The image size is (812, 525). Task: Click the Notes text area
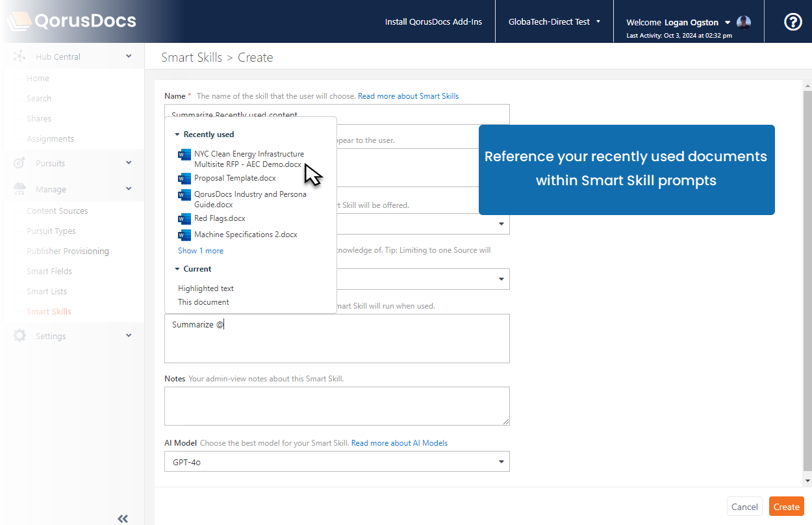[336, 406]
